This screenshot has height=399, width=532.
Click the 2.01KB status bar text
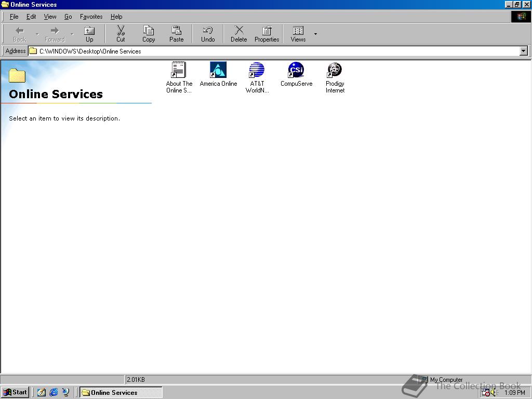tap(136, 380)
